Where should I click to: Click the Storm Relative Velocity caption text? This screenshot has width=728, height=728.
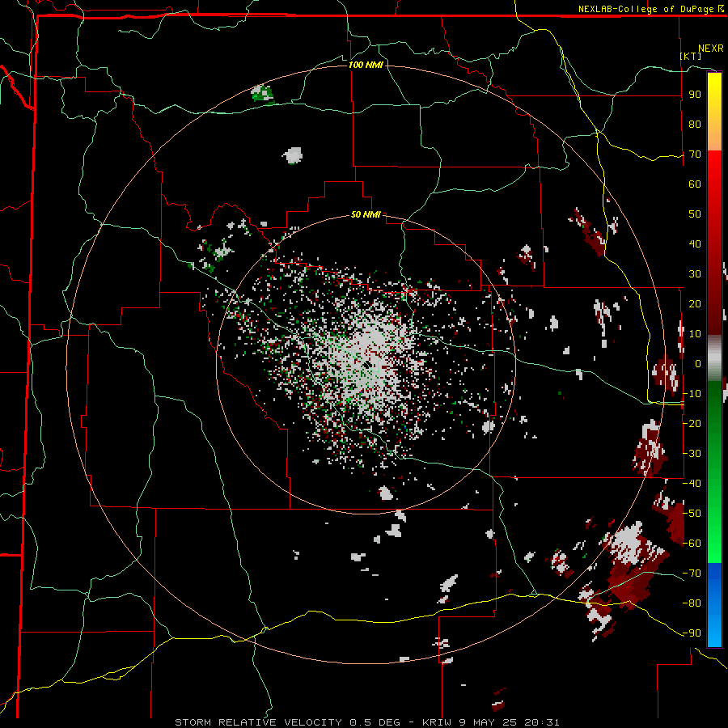tap(367, 722)
